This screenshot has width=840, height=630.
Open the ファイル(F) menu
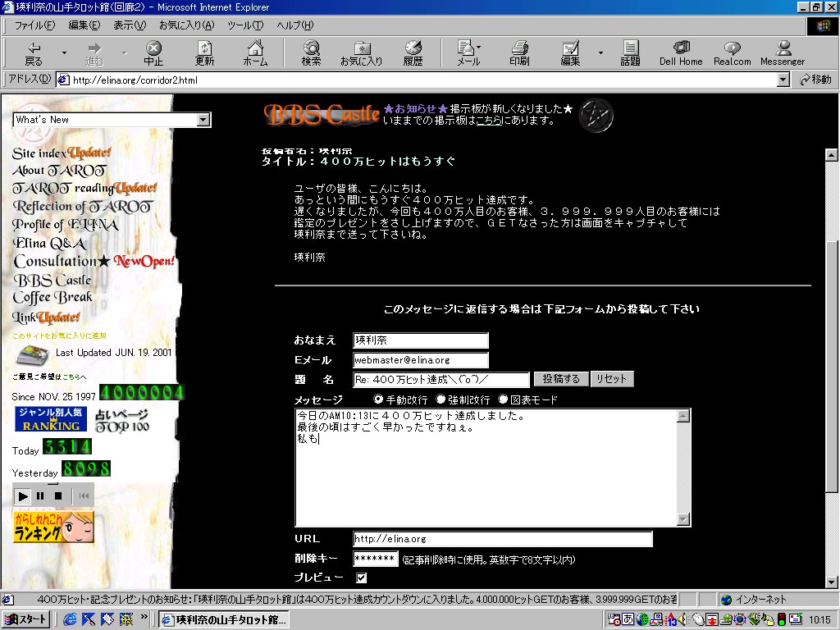point(34,25)
